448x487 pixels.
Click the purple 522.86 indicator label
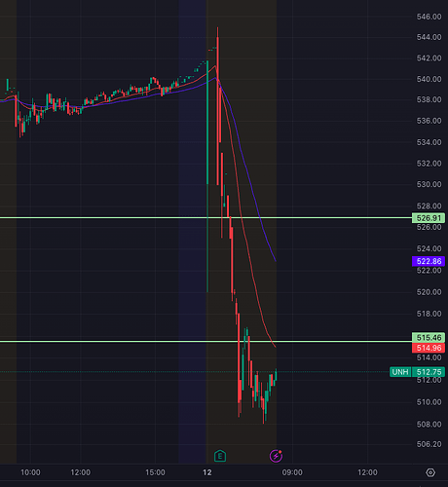click(429, 261)
